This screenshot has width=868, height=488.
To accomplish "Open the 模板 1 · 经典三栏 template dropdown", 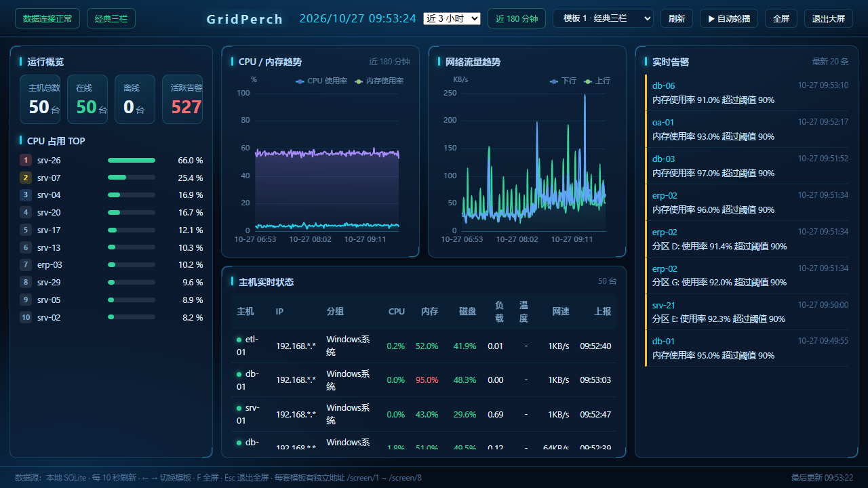I will click(x=603, y=18).
